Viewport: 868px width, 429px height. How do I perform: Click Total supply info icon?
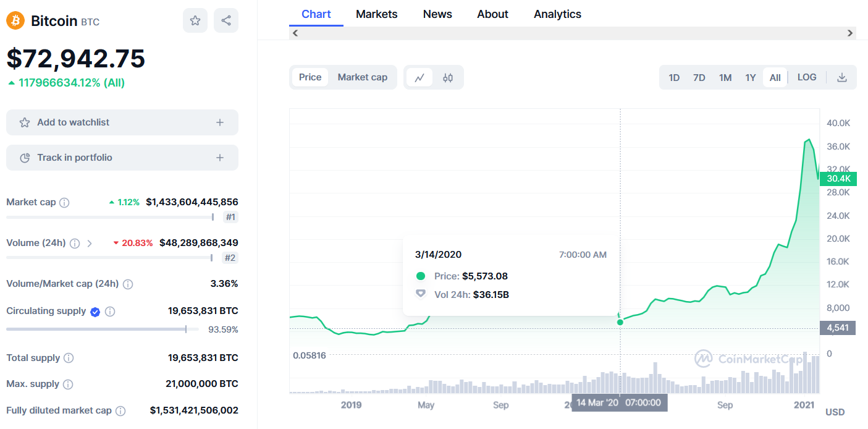click(x=69, y=358)
